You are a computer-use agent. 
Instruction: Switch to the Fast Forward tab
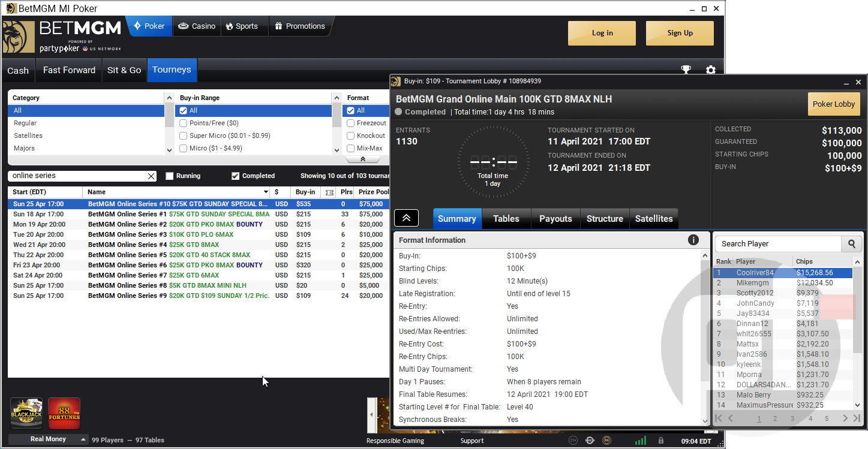[x=69, y=70]
